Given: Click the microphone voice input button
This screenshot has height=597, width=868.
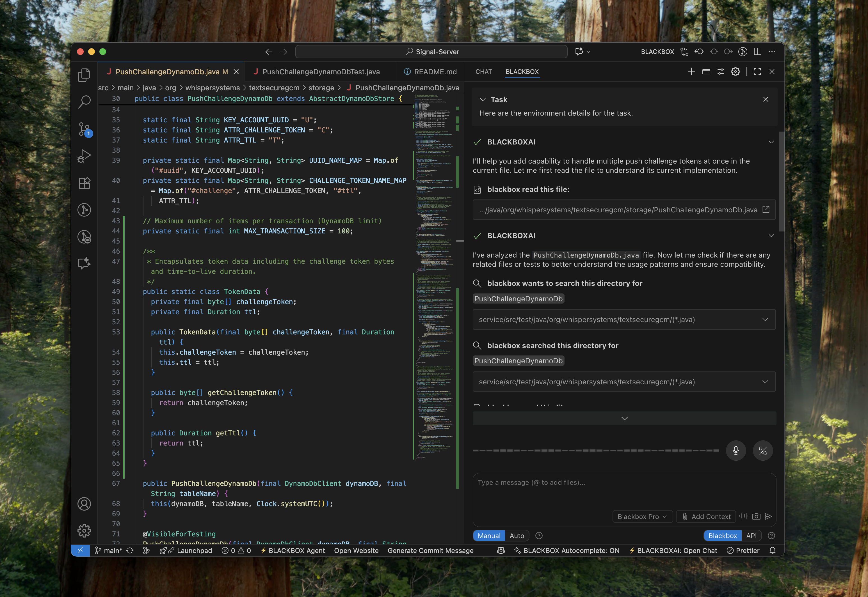Looking at the screenshot, I should (x=735, y=450).
